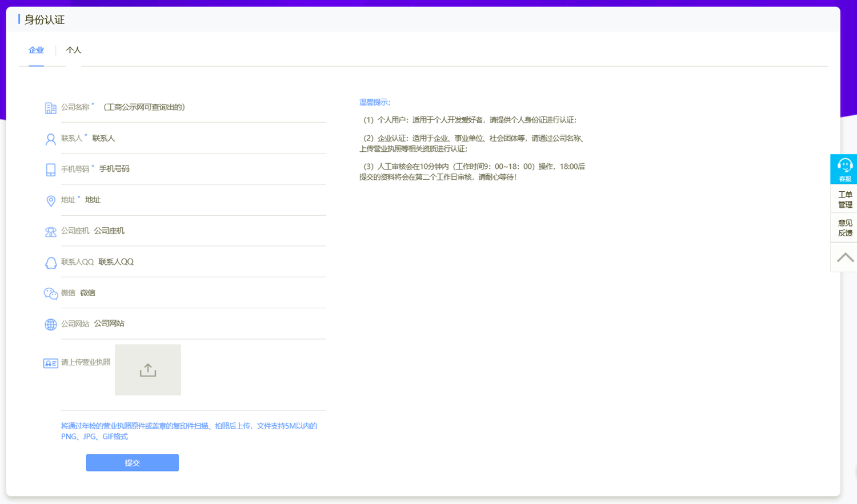Switch to the 个人 tab
Image resolution: width=857 pixels, height=504 pixels.
pyautogui.click(x=73, y=50)
